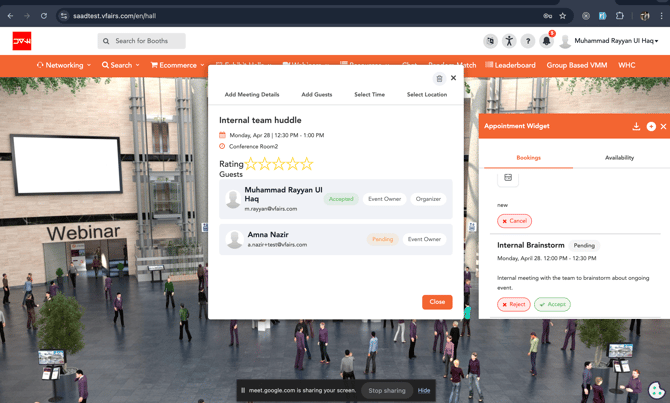
Task: Open the Select Time tab
Action: pos(369,94)
